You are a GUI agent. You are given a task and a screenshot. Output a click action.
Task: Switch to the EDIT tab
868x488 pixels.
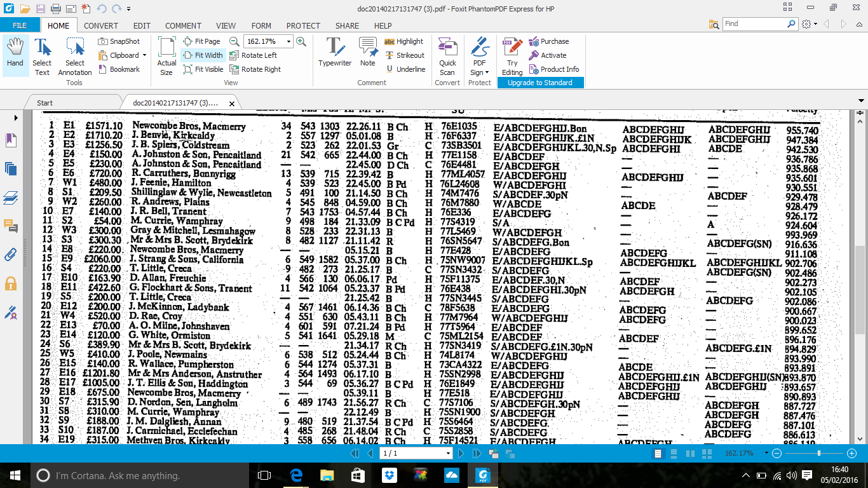[x=142, y=25]
